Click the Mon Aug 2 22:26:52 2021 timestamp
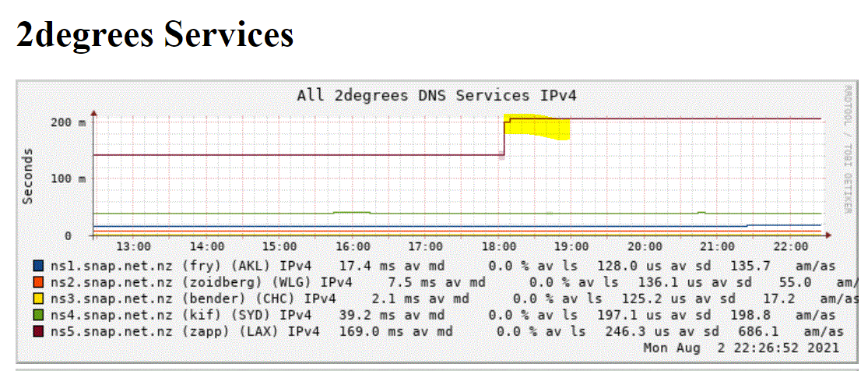 (x=741, y=348)
